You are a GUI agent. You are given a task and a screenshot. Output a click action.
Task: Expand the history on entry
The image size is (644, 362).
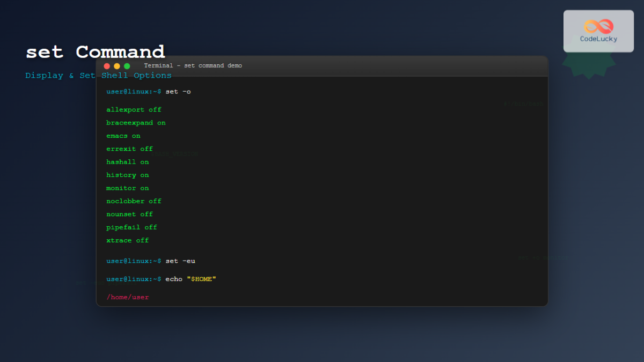click(x=128, y=174)
